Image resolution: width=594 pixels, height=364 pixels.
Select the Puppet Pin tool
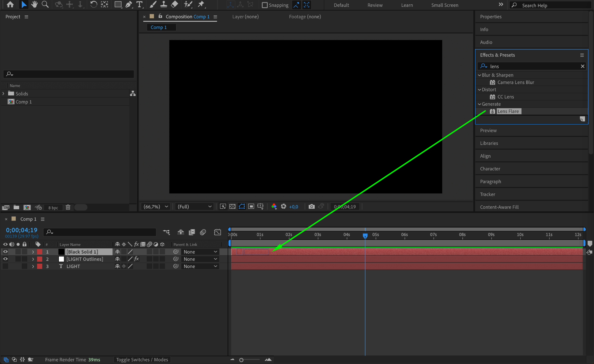click(201, 4)
